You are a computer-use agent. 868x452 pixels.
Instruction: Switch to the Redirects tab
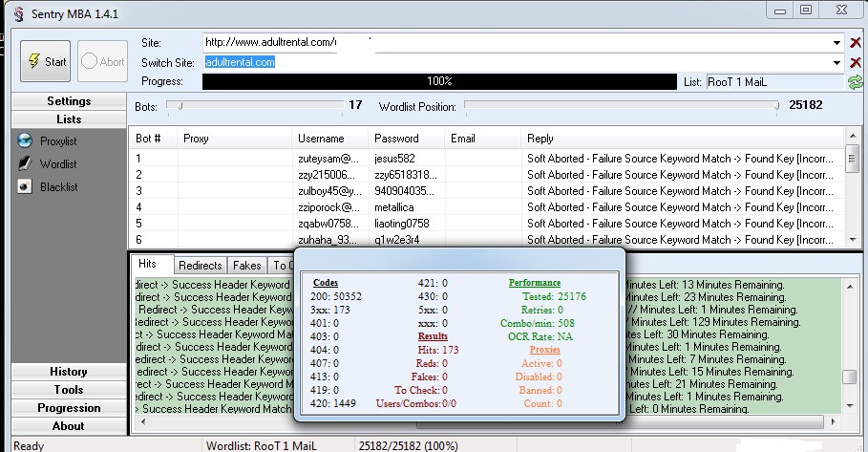click(x=200, y=266)
